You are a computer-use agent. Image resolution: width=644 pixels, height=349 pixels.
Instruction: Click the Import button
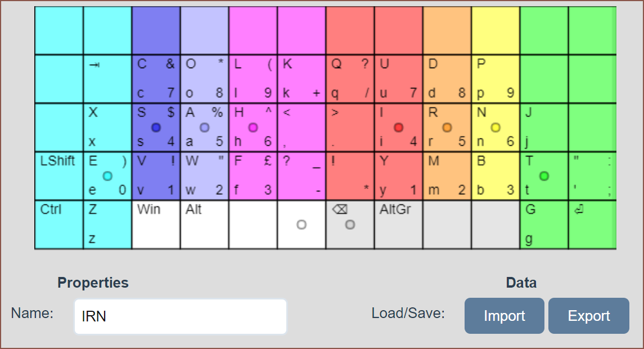[x=504, y=316]
